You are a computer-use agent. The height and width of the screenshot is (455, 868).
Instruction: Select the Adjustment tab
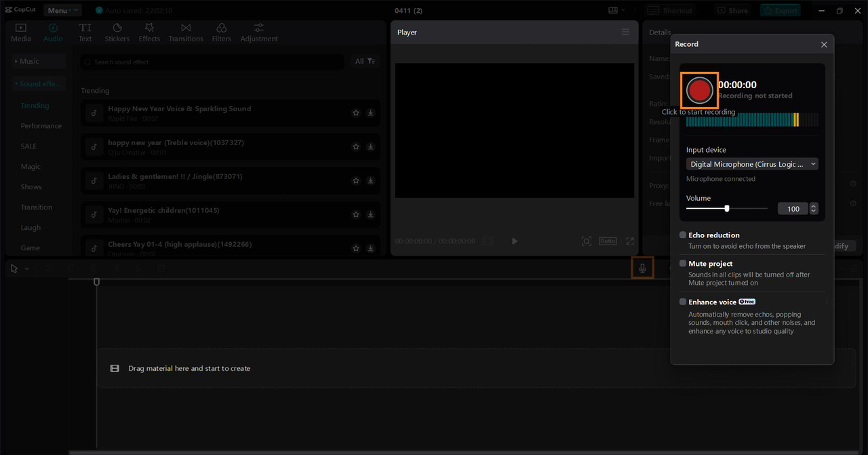pyautogui.click(x=259, y=33)
